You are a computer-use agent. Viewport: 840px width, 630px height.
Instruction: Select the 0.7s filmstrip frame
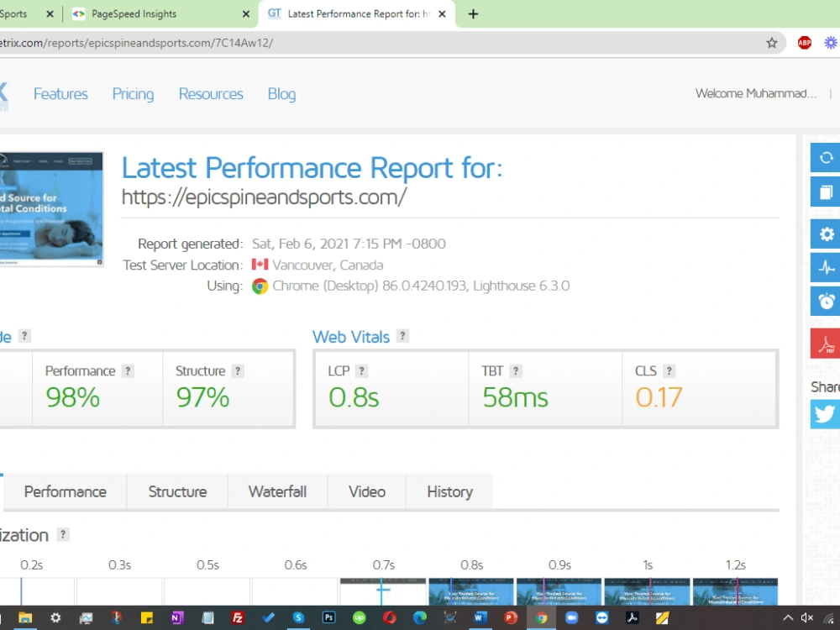pyautogui.click(x=383, y=591)
